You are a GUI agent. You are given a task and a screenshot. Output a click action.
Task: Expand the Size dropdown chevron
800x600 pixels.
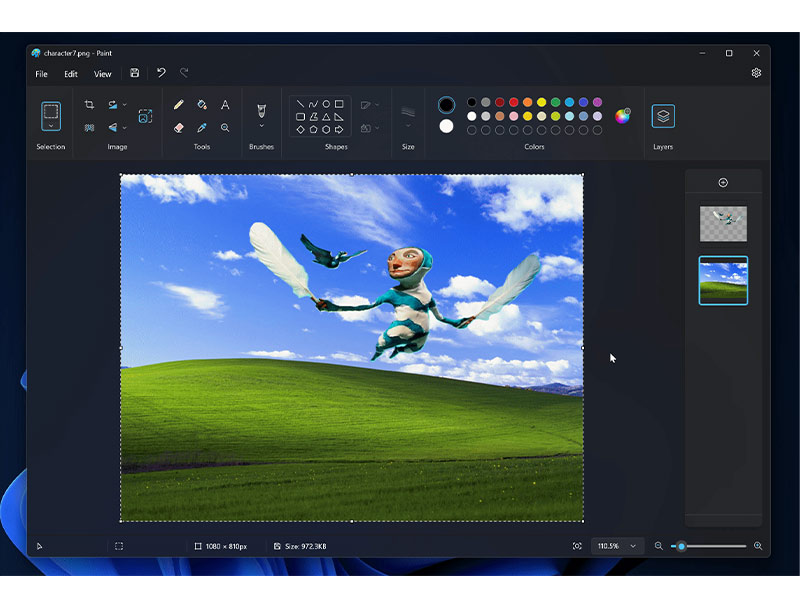(408, 126)
